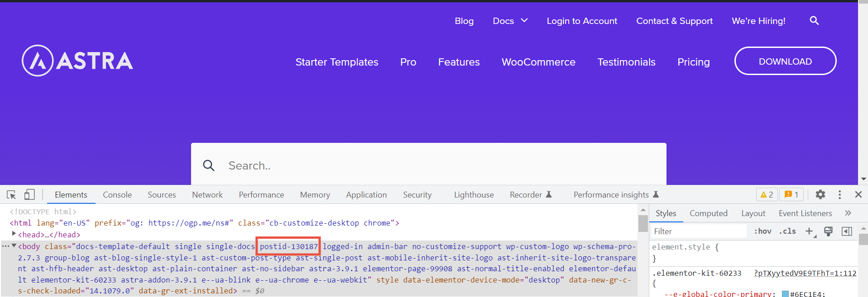Viewport: 868px width, 297px height.
Task: Switch to the Memory tab
Action: pos(315,195)
